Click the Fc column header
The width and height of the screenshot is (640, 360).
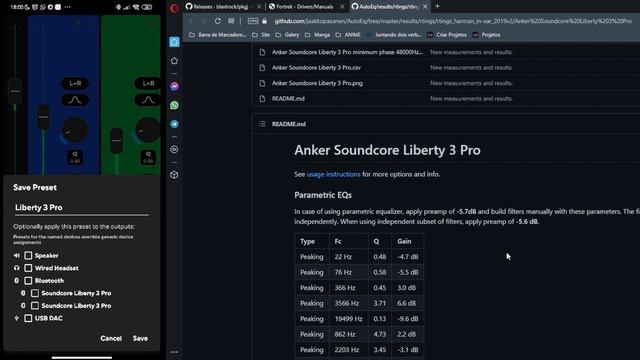point(349,241)
